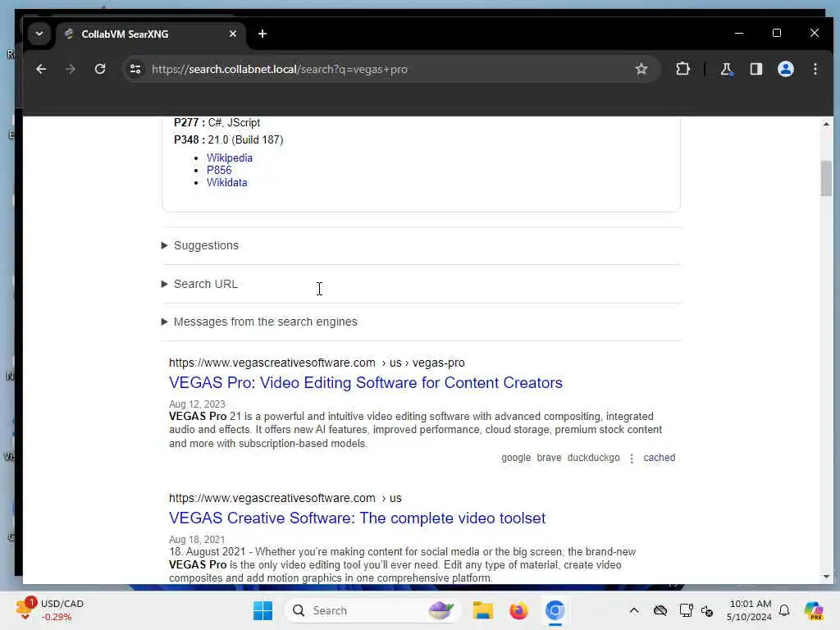Open Chrome's three-dot menu
Screen dimensions: 840x630
click(x=815, y=69)
